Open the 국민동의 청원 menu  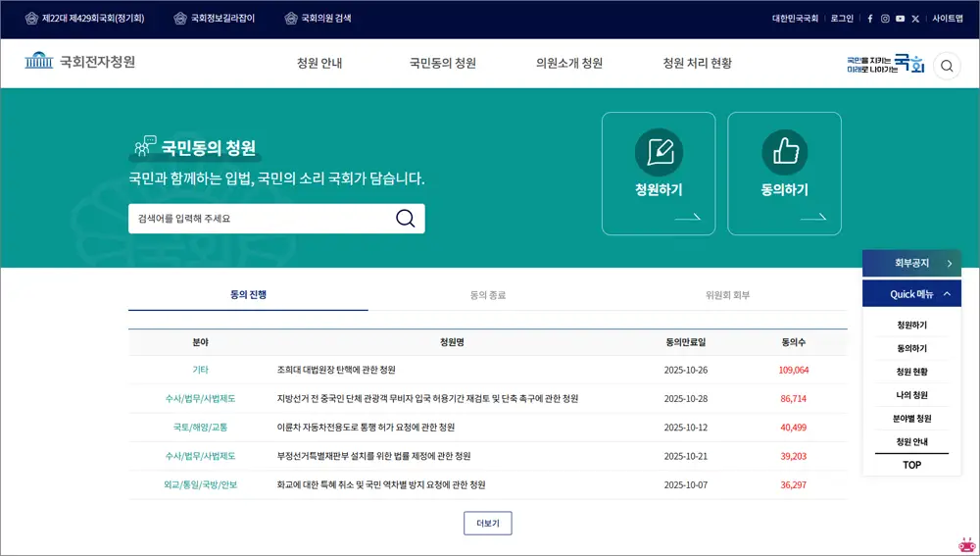coord(443,63)
